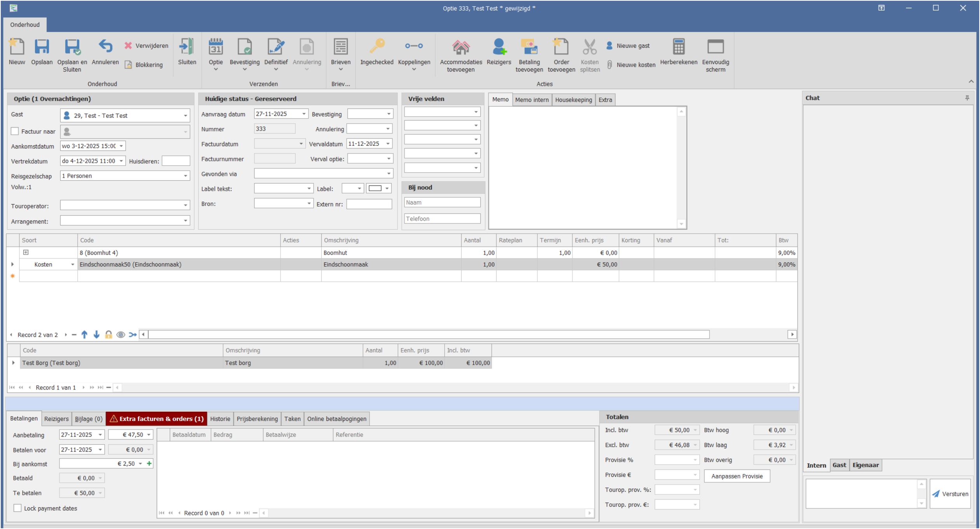Enable the Factuur naar checkbox

click(15, 131)
